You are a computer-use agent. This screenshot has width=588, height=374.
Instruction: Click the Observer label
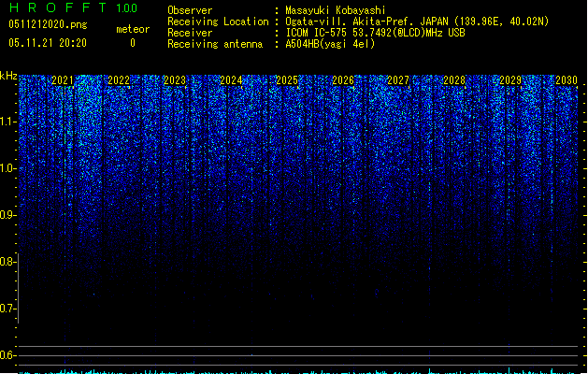190,10
